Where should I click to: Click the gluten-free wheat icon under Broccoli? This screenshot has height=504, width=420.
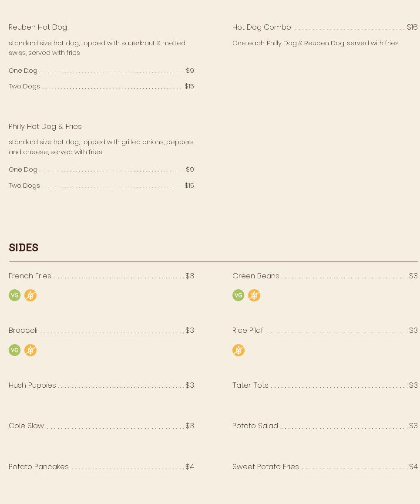[x=30, y=350]
